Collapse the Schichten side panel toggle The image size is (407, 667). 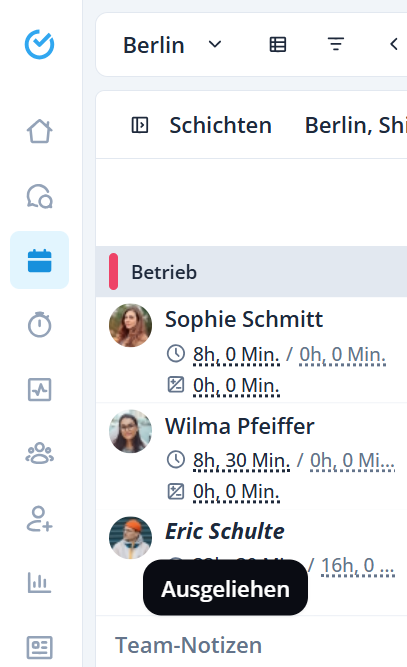(140, 125)
